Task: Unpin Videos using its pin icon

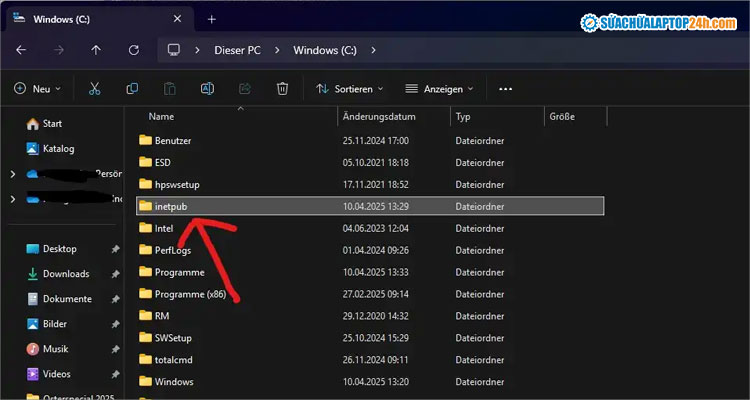Action: pos(115,374)
